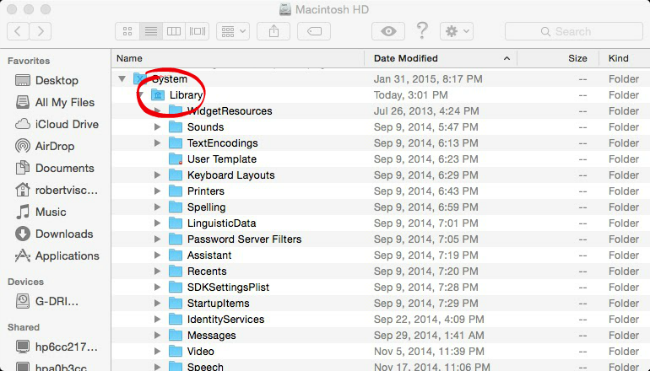This screenshot has width=650, height=371.
Task: Select the Library folder row
Action: pyautogui.click(x=381, y=95)
